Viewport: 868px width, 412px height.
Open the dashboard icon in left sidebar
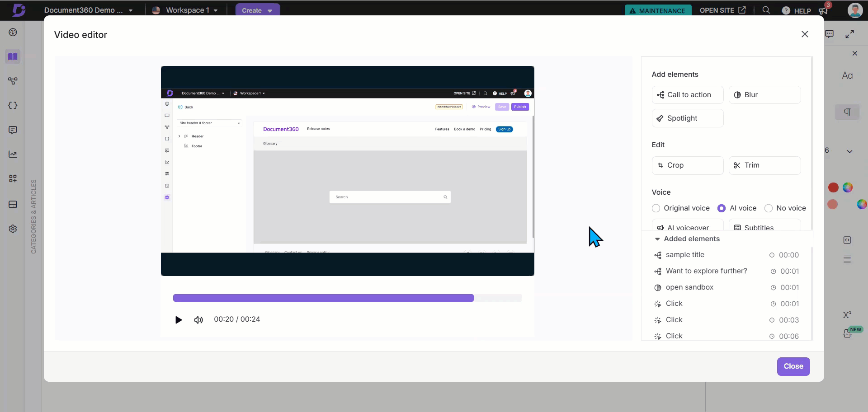coord(13,32)
